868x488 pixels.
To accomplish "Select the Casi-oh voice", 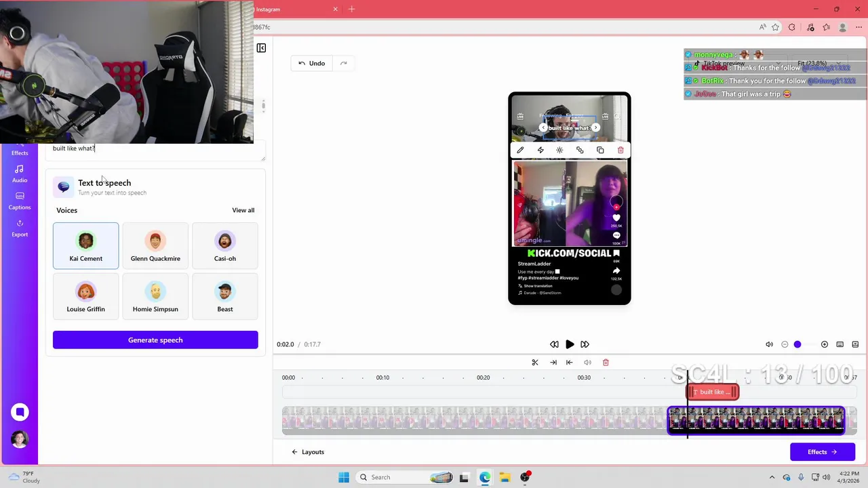I will pos(225,246).
